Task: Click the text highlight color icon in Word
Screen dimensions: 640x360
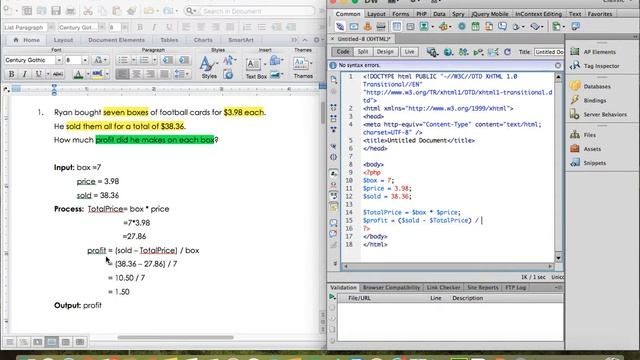Action: [97, 74]
